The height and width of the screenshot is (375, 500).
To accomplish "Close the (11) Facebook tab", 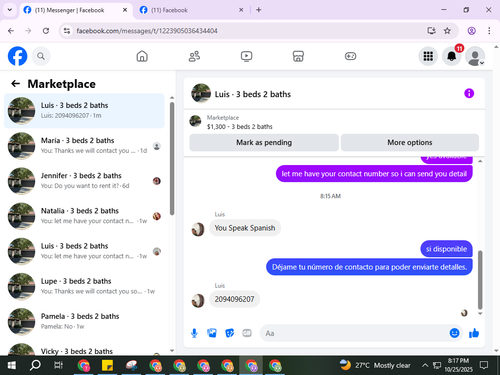I will 241,10.
